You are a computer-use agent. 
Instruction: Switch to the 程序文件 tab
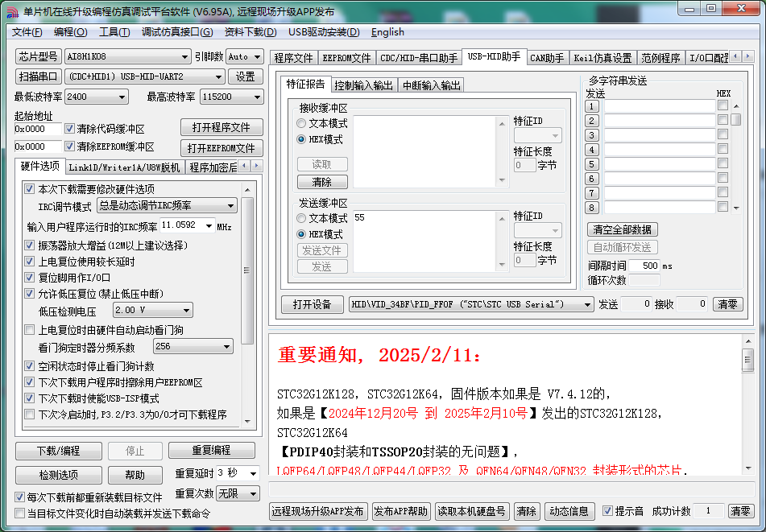pos(293,58)
